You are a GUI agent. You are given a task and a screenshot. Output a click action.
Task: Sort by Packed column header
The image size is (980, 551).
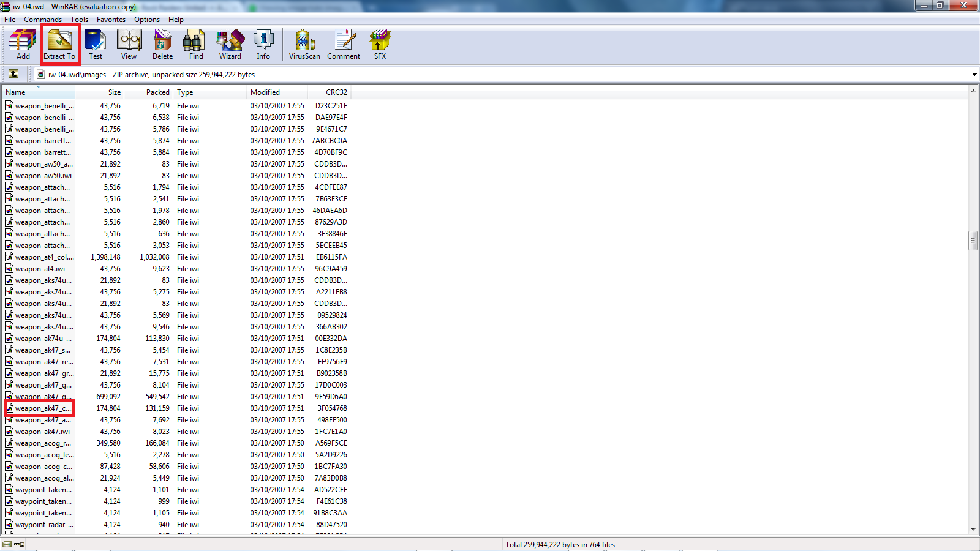click(x=149, y=92)
